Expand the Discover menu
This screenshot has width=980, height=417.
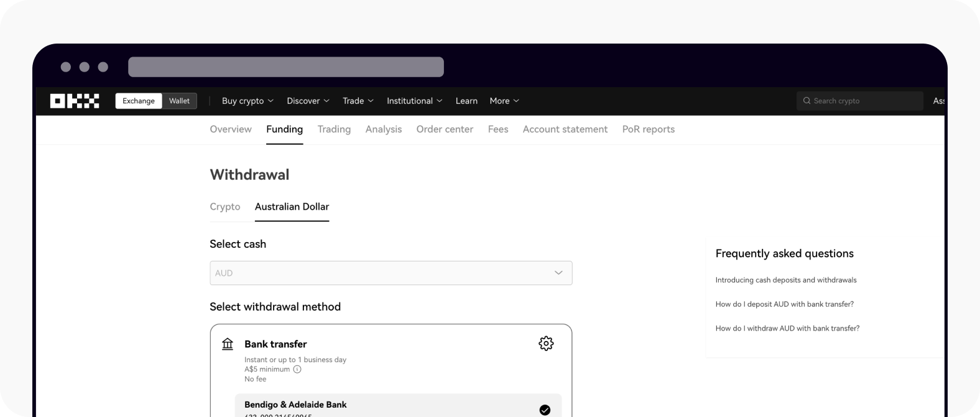pyautogui.click(x=308, y=101)
